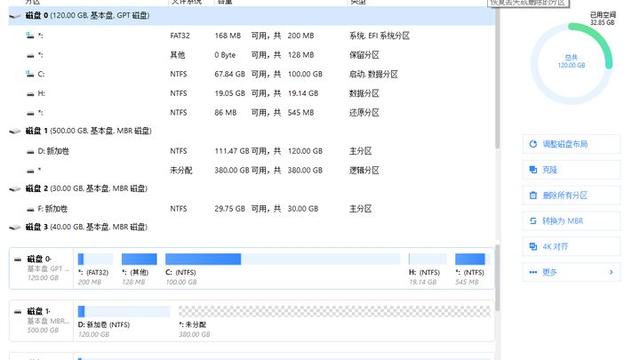The width and height of the screenshot is (640, 360).
Task: Click the disk map vertical scrollbar
Action: click(497, 278)
